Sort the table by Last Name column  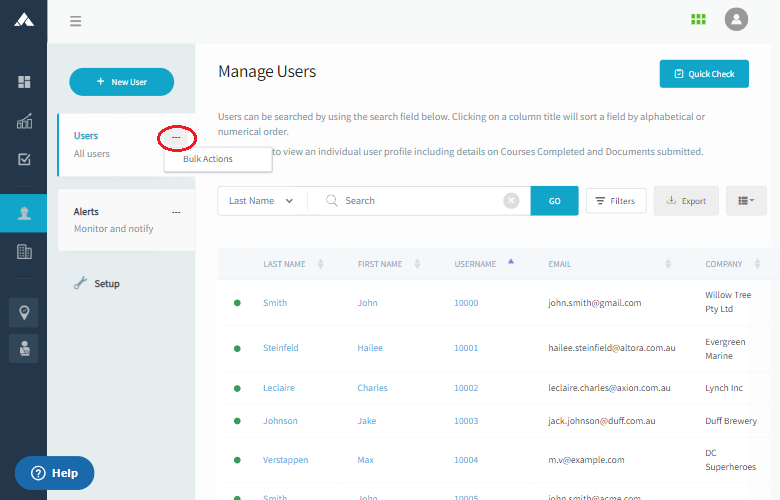(285, 264)
